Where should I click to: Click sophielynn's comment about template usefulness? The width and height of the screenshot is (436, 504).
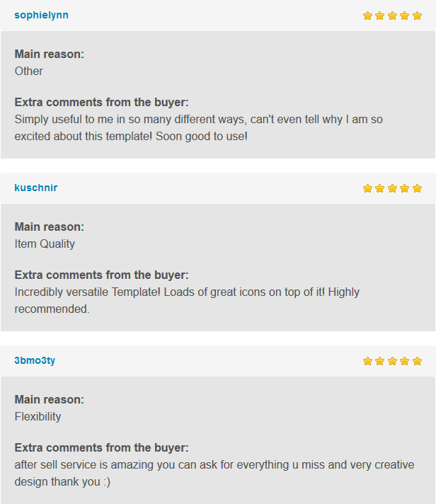point(199,127)
